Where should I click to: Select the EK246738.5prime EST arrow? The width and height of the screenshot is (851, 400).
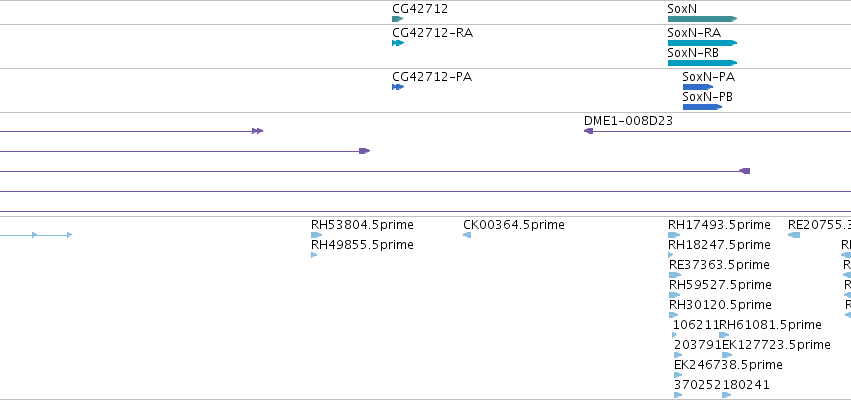click(x=678, y=375)
